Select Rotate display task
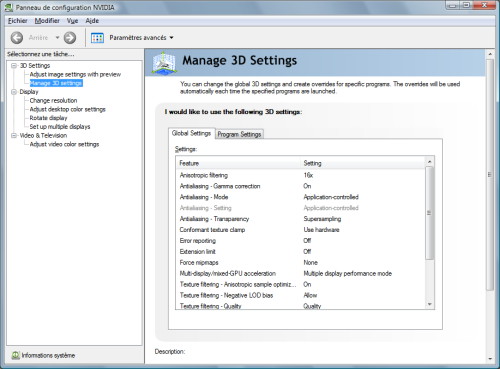Image resolution: width=500 pixels, height=369 pixels. pos(48,118)
